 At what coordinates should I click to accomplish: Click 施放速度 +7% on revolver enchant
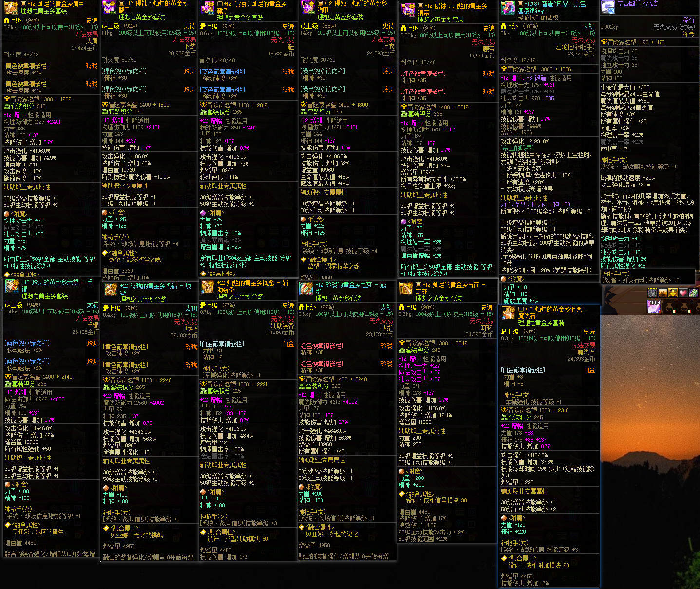coord(521,301)
